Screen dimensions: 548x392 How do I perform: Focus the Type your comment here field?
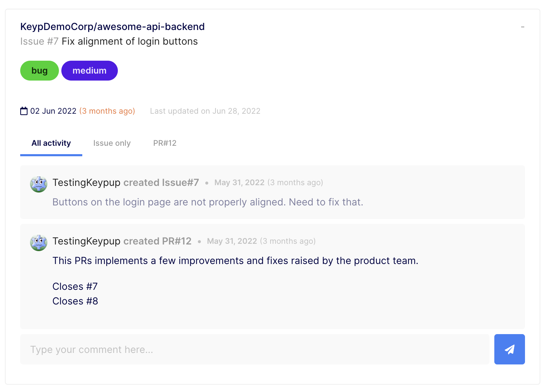254,349
